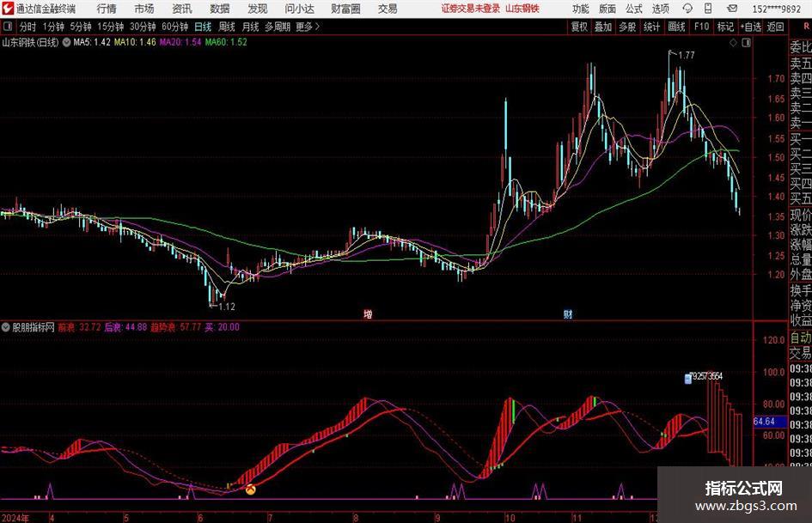Click the 标记 mark button
The image size is (812, 523).
click(x=725, y=27)
